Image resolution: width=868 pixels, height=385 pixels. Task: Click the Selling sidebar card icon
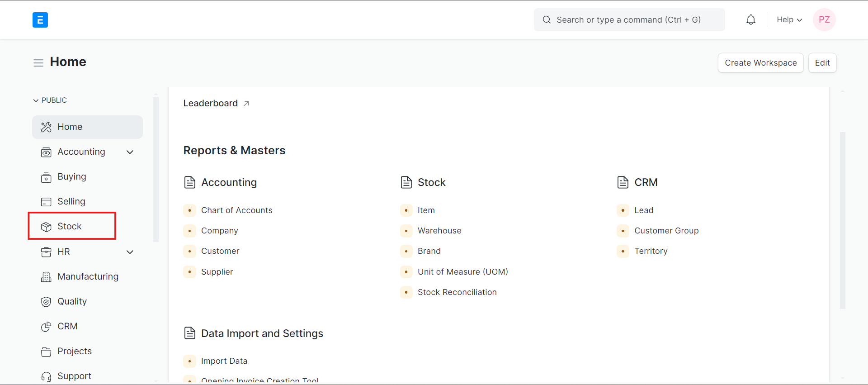46,202
